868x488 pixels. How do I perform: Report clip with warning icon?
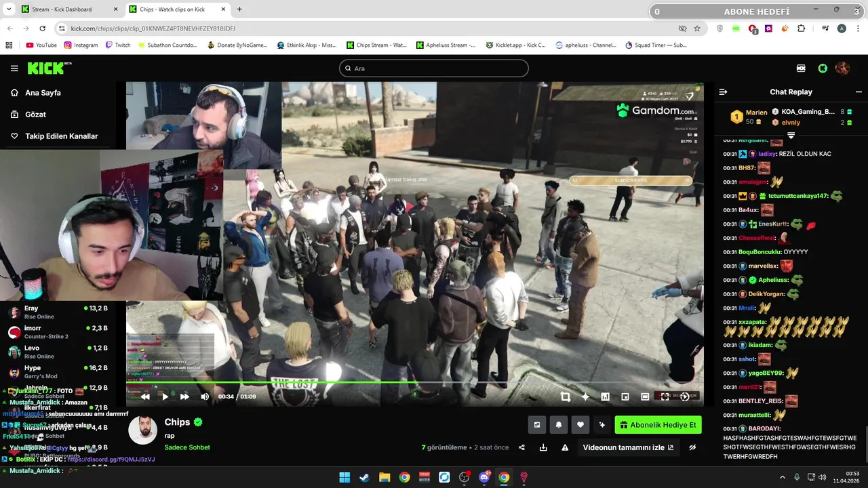(565, 447)
